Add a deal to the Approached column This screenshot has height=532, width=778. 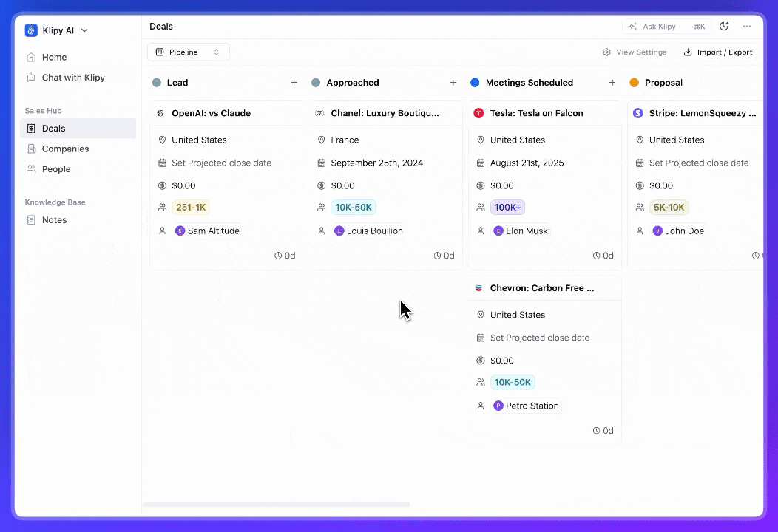[453, 83]
